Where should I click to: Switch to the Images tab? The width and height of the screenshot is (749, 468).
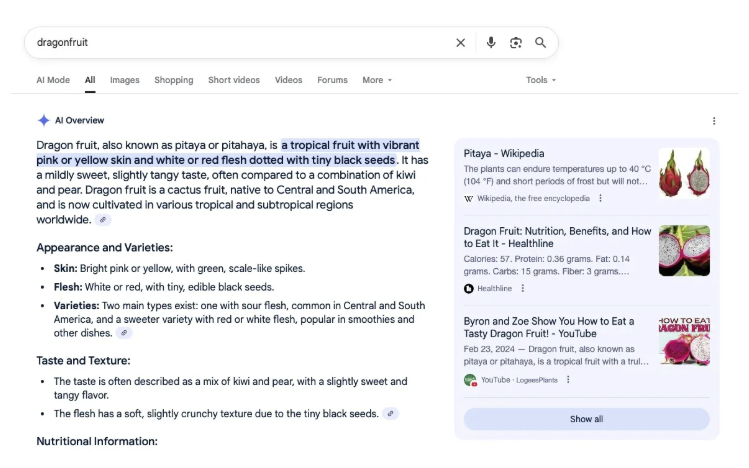pyautogui.click(x=125, y=80)
